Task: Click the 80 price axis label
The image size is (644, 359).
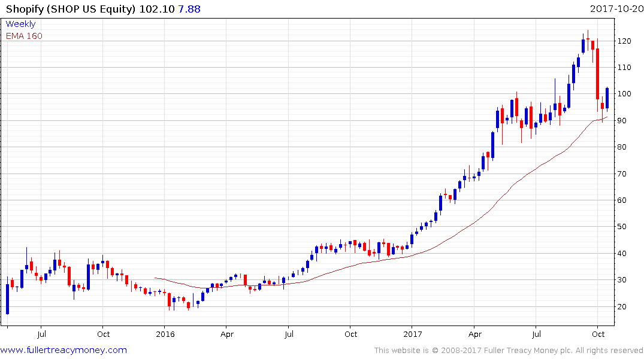Action: pyautogui.click(x=622, y=147)
